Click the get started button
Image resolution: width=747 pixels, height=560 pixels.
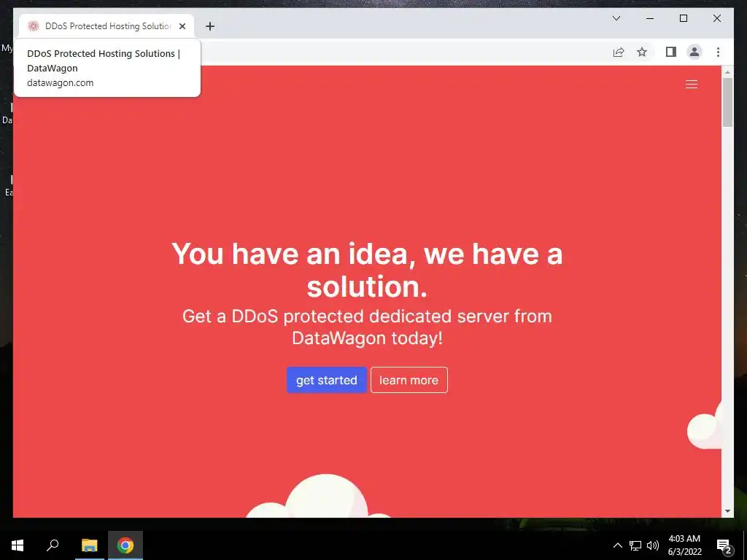(x=326, y=380)
